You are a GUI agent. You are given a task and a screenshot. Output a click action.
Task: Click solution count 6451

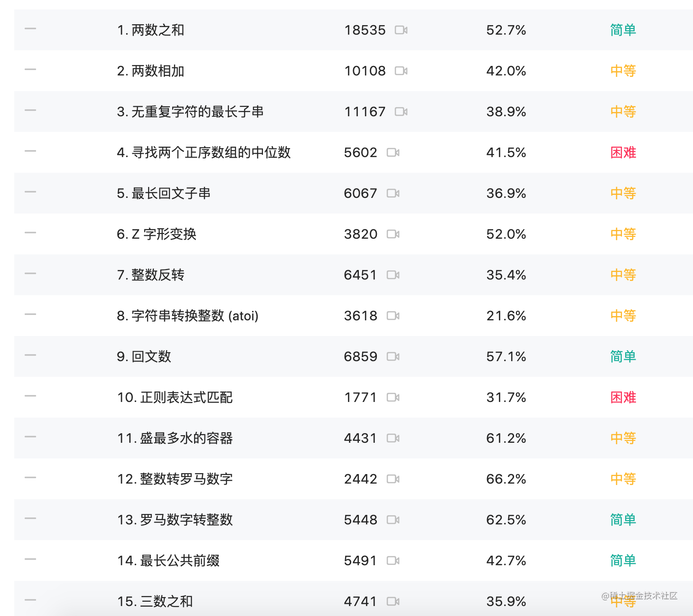pos(361,275)
